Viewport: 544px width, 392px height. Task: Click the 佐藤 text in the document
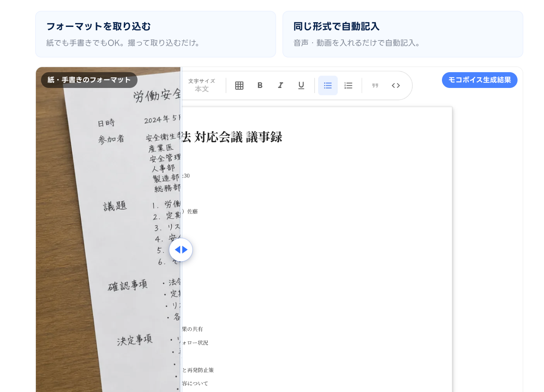click(193, 211)
